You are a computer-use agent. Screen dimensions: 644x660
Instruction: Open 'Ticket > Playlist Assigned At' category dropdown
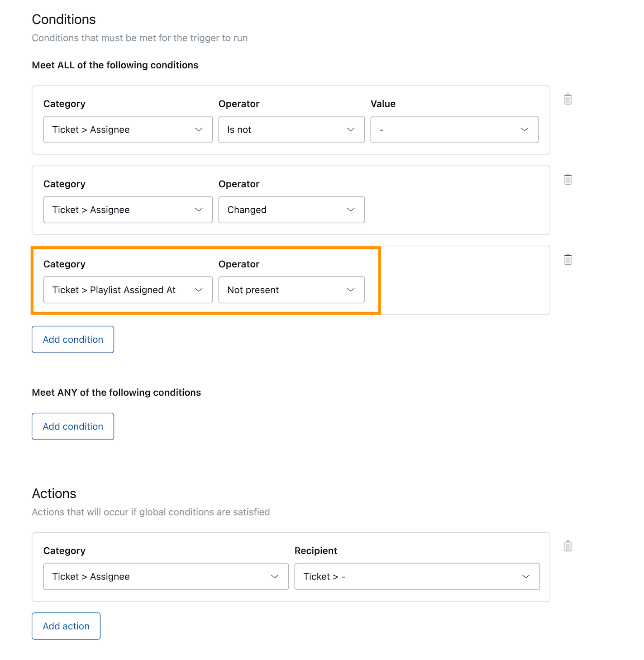(x=128, y=290)
